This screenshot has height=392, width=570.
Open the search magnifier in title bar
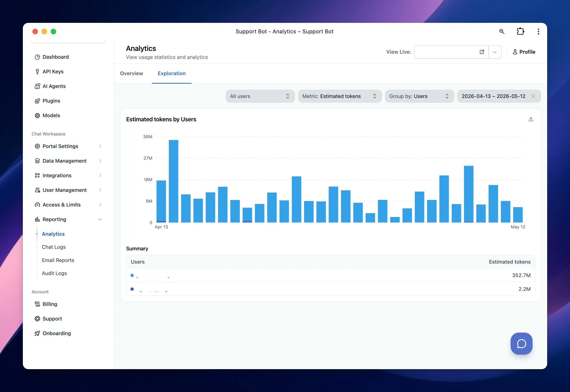(x=502, y=32)
